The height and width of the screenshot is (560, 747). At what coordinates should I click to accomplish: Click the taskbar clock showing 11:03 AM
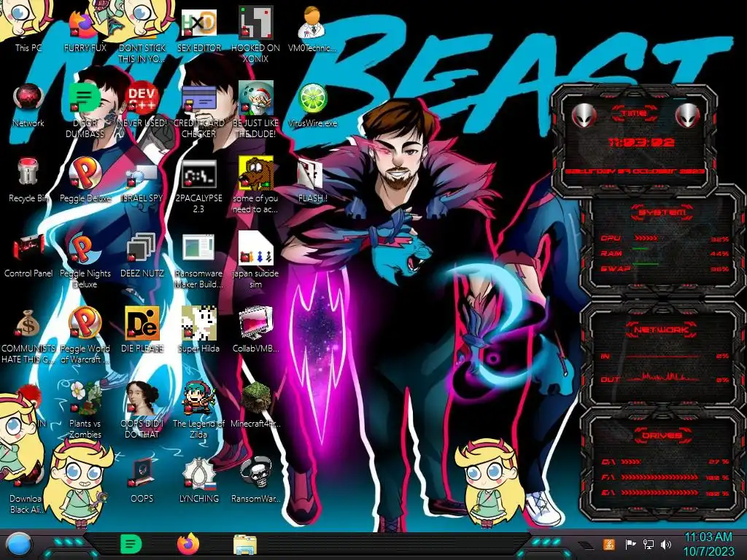tap(708, 544)
